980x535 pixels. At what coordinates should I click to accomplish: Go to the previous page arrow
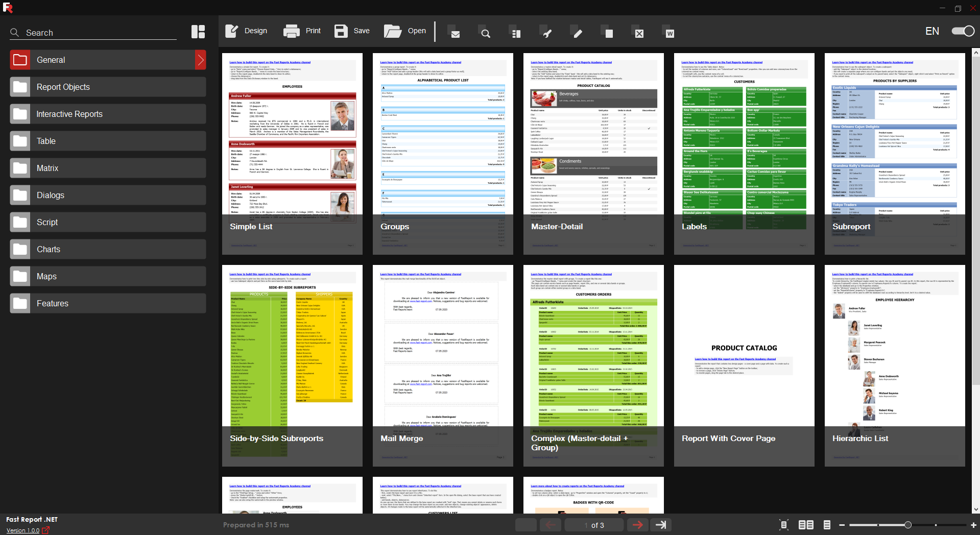(551, 525)
